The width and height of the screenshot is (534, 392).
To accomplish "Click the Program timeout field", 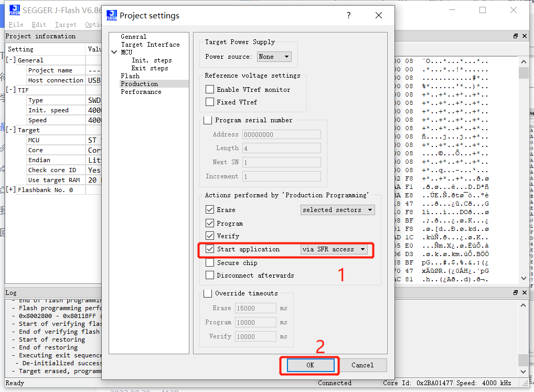I will pyautogui.click(x=255, y=323).
